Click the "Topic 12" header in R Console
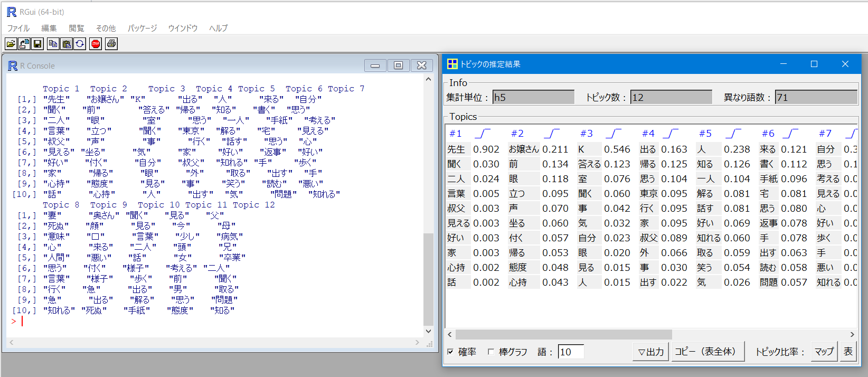The height and width of the screenshot is (377, 868). tap(254, 205)
